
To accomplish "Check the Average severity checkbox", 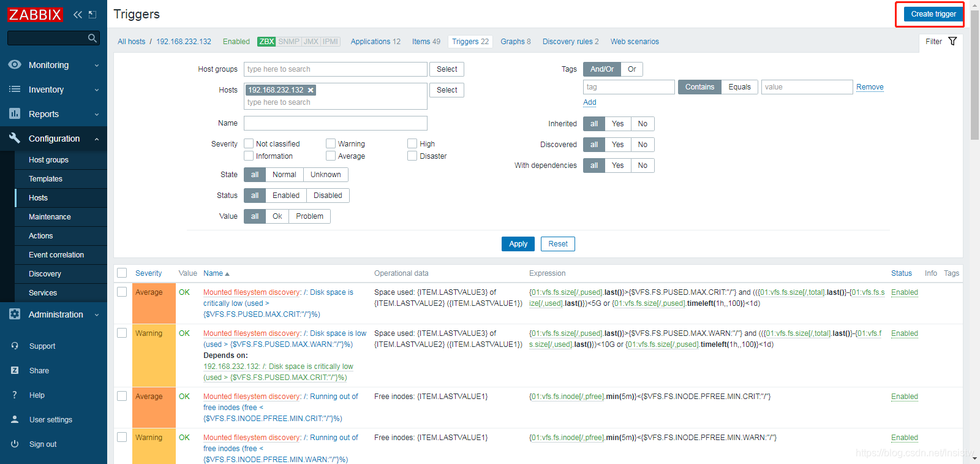I will tap(331, 156).
